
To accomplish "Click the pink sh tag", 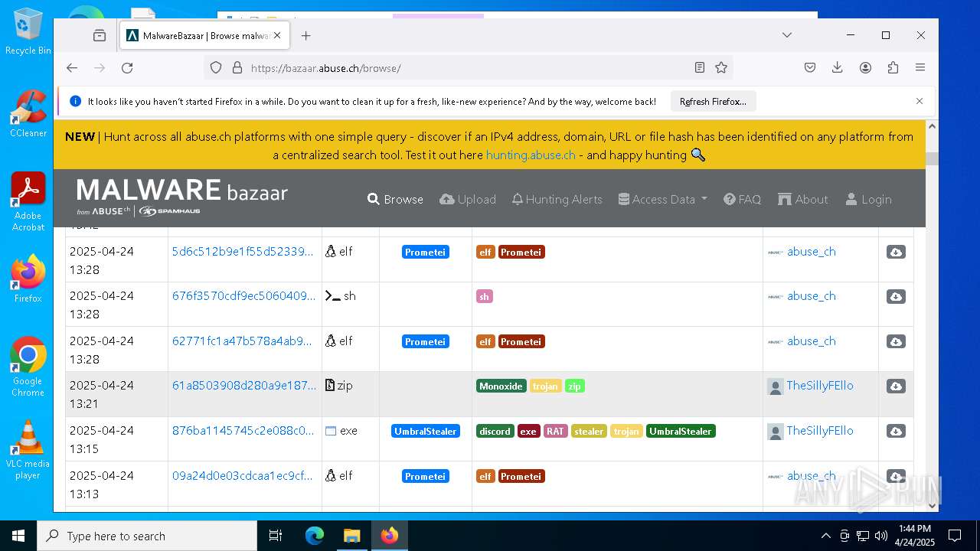I will coord(484,296).
